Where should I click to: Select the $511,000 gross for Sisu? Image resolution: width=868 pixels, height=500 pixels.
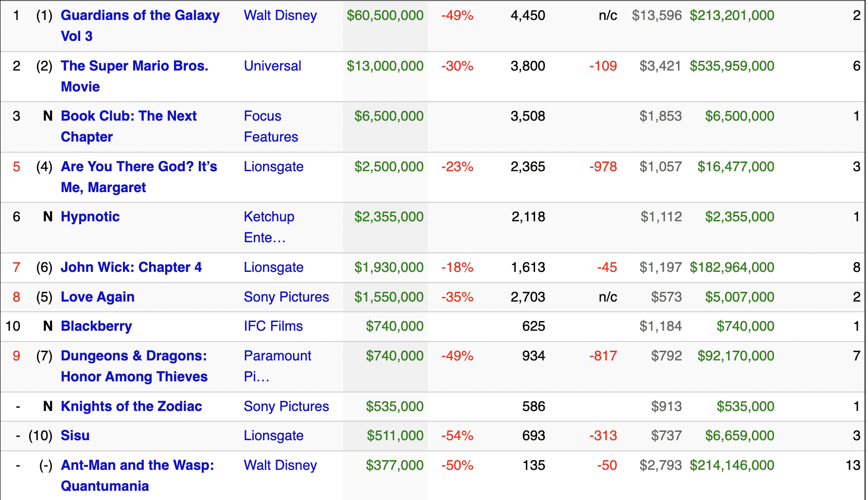tap(395, 436)
